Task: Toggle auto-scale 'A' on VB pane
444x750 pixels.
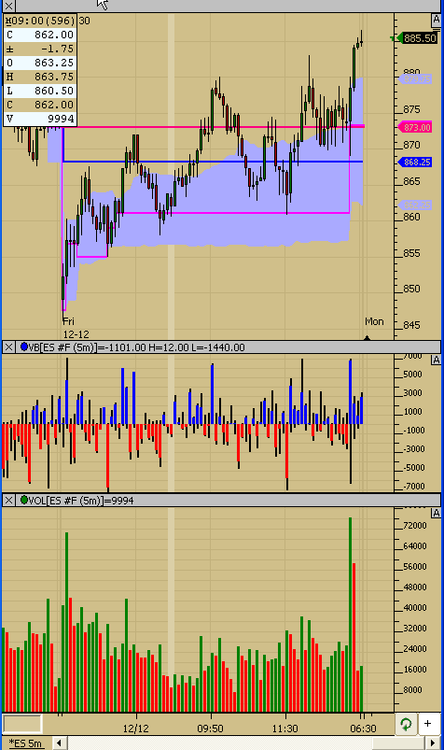Action: coord(436,360)
